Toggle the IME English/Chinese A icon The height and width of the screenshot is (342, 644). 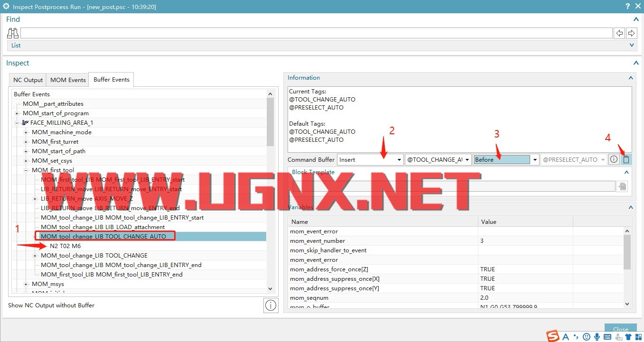(566, 337)
